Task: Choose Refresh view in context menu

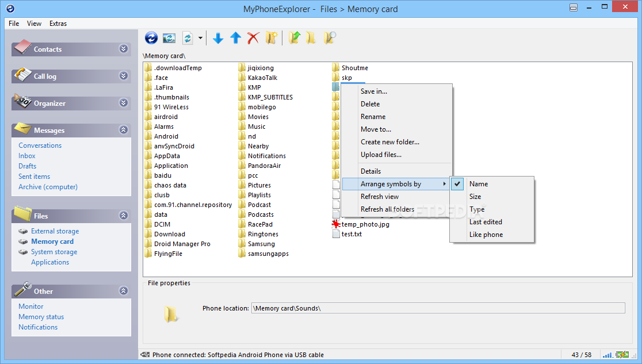Action: tap(396, 197)
